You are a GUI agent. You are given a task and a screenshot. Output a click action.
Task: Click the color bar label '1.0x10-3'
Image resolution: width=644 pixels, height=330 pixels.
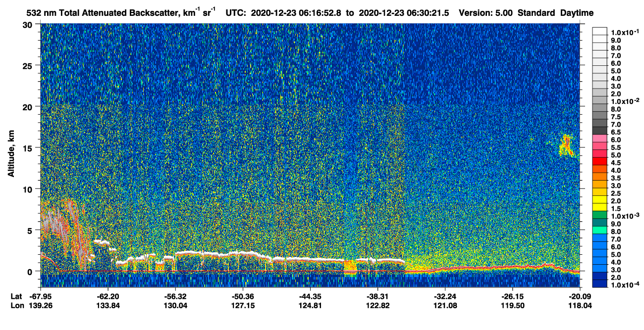625,216
